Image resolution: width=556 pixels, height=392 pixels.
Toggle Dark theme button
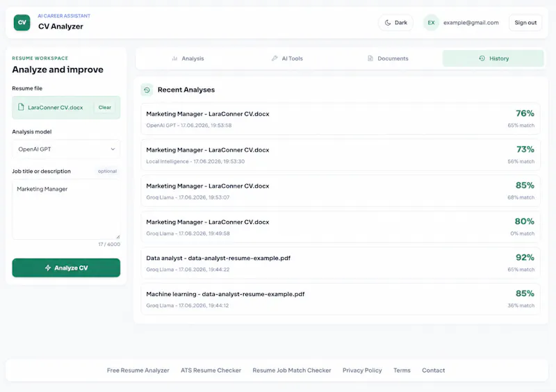[395, 23]
